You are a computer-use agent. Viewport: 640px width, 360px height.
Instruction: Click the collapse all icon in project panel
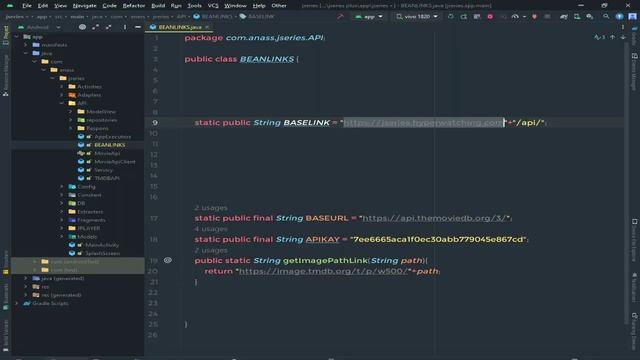coord(109,27)
